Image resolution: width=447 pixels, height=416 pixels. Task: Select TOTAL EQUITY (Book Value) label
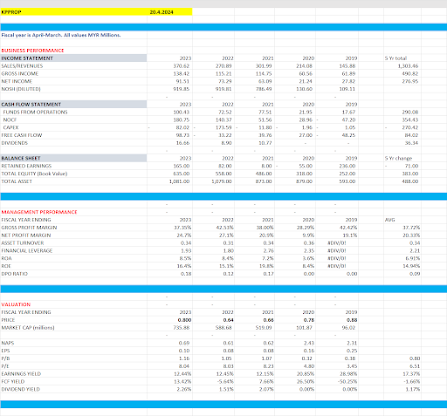click(34, 173)
